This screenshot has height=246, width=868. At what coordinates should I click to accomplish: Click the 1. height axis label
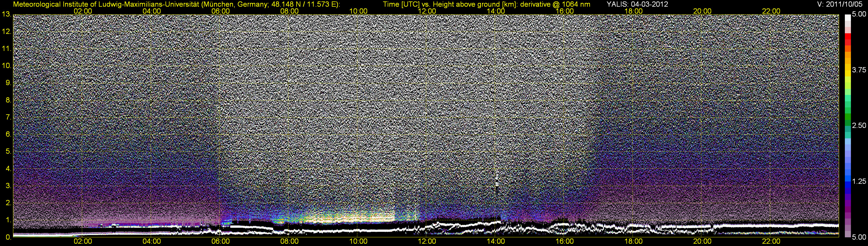(x=8, y=221)
